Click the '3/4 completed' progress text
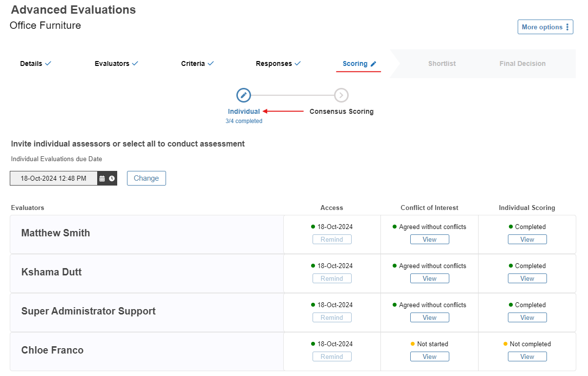This screenshot has width=588, height=376. pyautogui.click(x=244, y=121)
